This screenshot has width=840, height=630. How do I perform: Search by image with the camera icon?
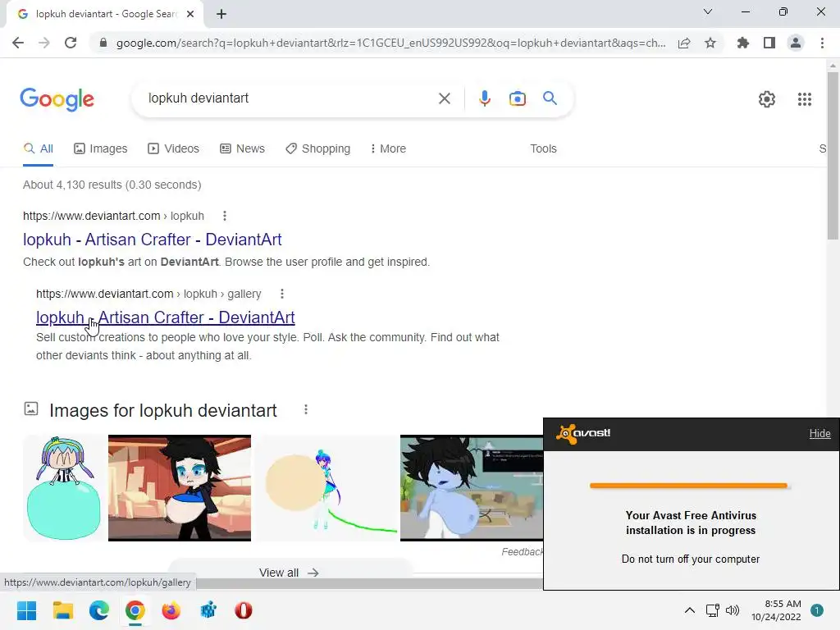point(518,98)
